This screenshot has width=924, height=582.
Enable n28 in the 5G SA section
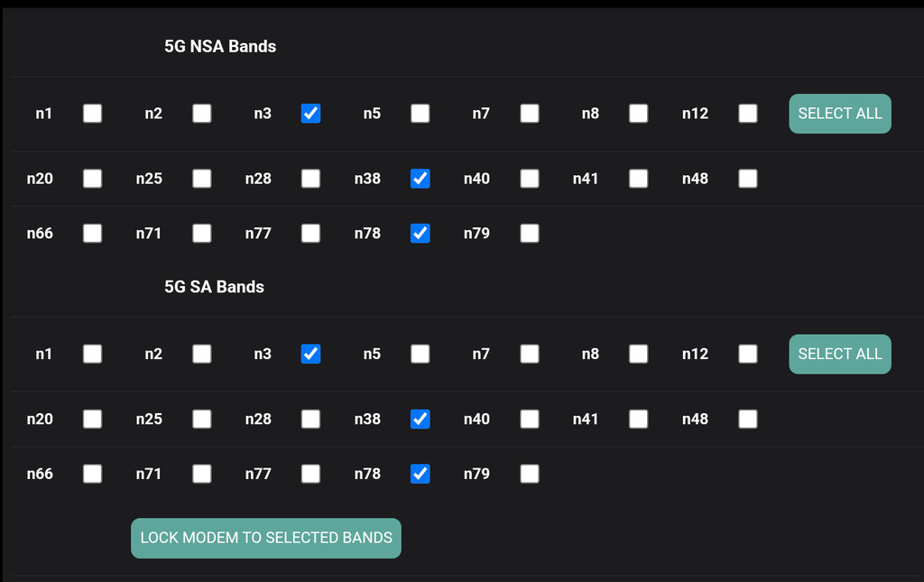pyautogui.click(x=310, y=419)
